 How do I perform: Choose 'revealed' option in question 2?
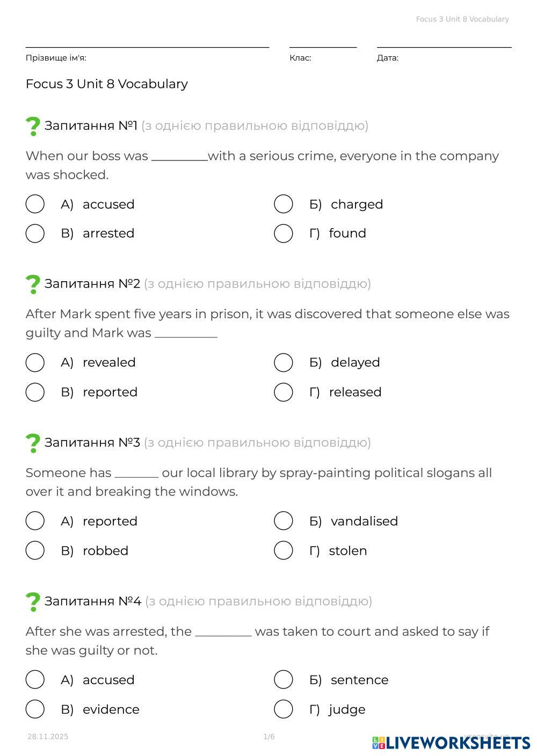(x=35, y=363)
